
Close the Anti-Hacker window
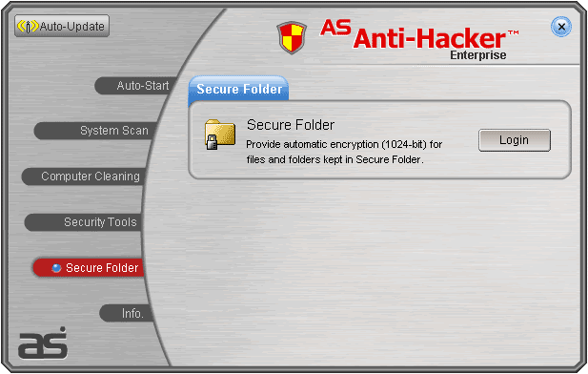pos(561,27)
